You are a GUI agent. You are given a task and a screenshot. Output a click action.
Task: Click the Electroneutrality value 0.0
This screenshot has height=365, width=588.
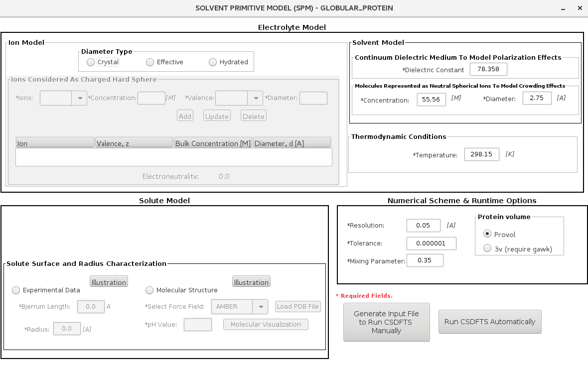tap(224, 176)
